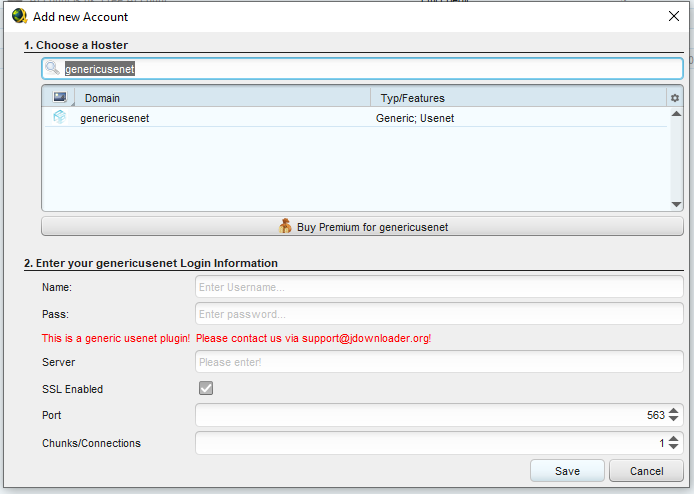
Task: Toggle the SSL Enabled checkbox
Action: click(206, 388)
